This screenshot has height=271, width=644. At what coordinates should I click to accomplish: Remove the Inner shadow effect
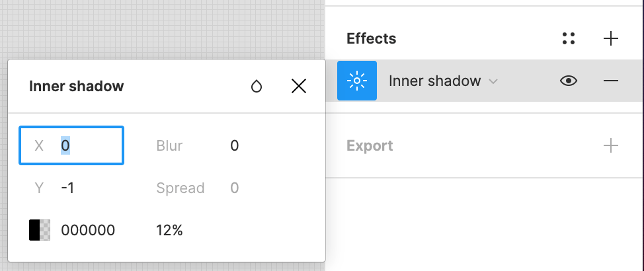point(611,81)
